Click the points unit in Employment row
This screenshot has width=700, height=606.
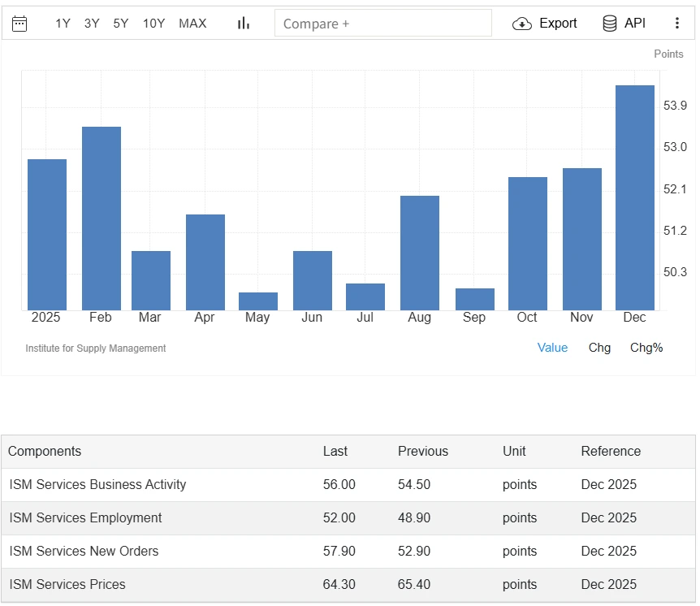[x=520, y=518]
